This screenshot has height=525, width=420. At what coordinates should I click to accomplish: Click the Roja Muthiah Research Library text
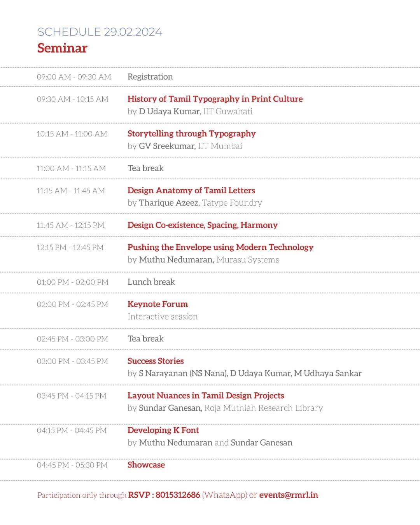coord(263,408)
